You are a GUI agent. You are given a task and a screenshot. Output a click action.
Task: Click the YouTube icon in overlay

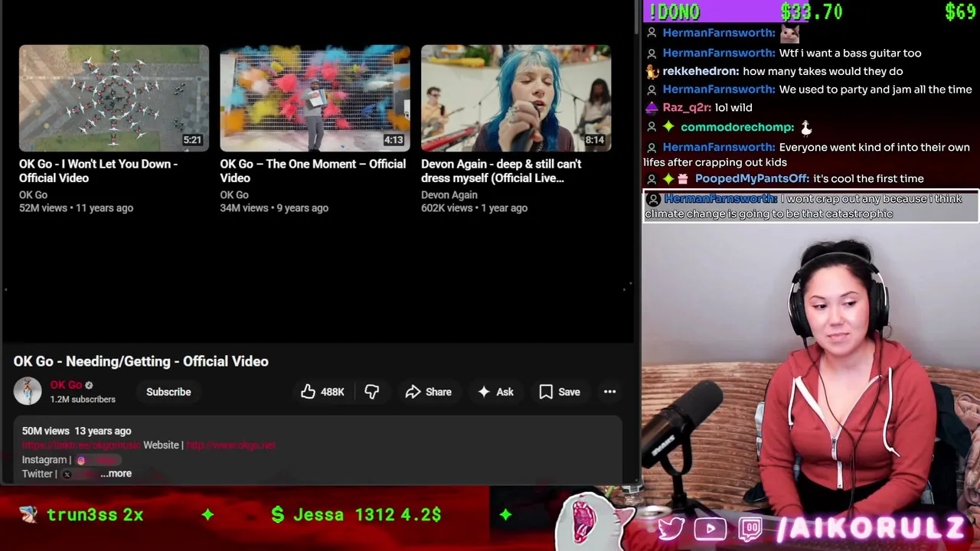710,529
